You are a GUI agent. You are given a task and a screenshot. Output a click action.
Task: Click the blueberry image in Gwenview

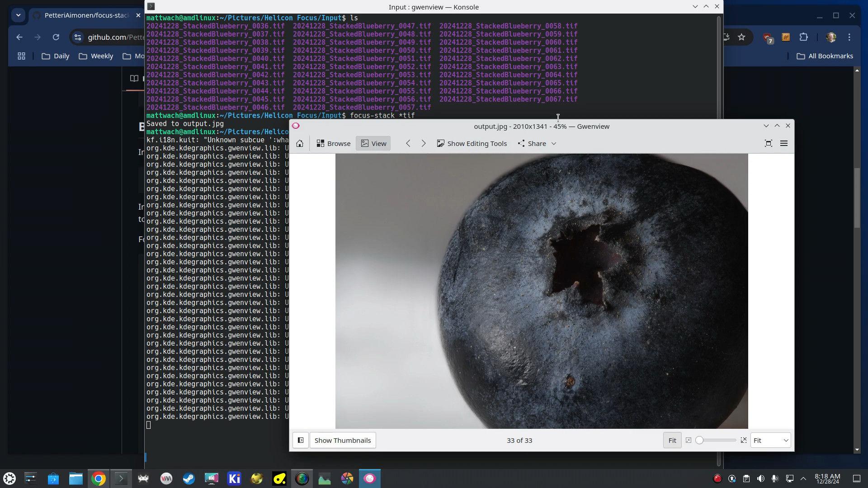(x=542, y=291)
